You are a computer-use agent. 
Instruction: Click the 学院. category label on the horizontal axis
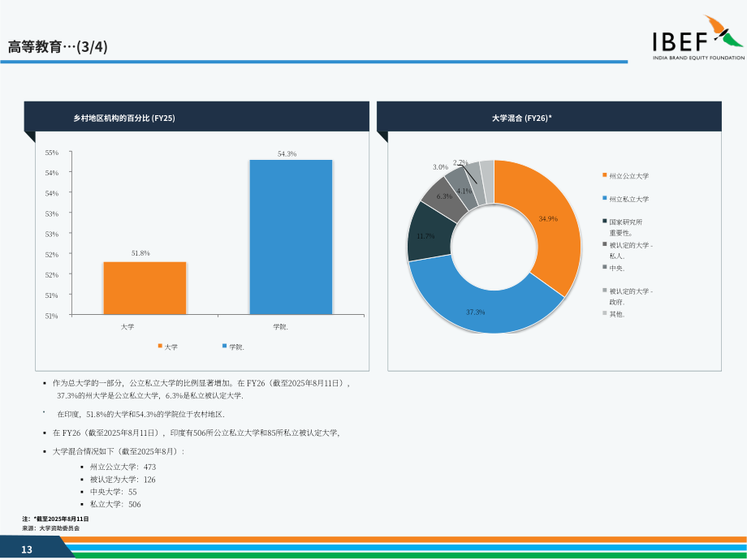281,327
